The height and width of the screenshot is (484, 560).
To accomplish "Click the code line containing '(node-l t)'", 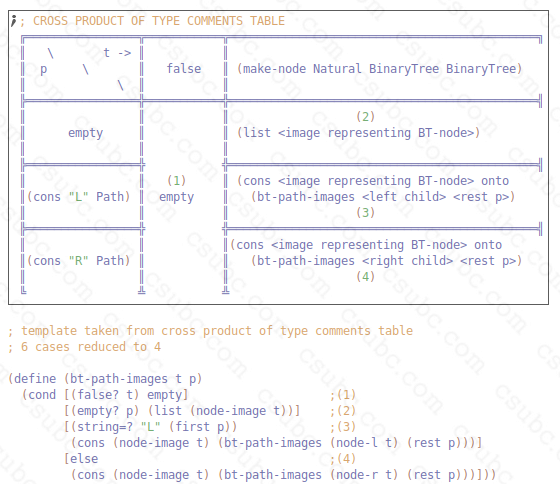I will (276, 443).
